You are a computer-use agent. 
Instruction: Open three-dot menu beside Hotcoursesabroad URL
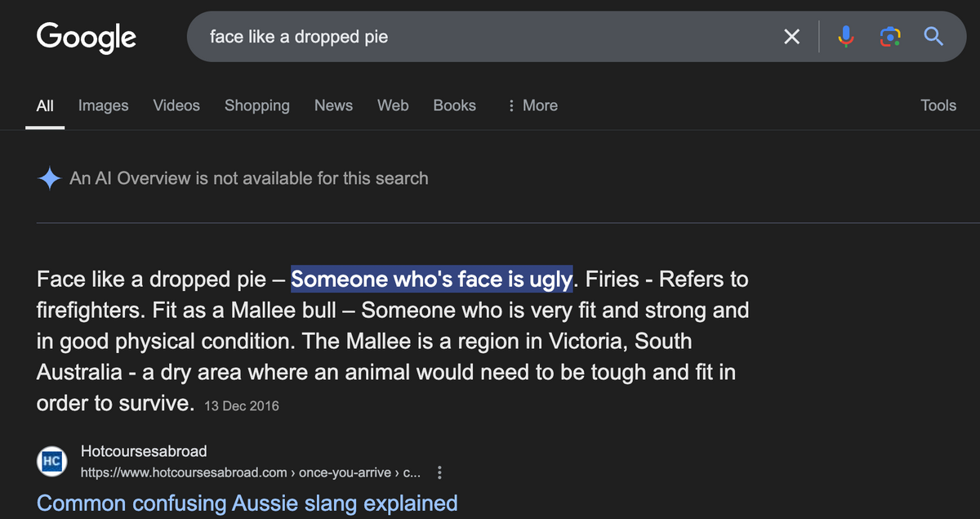440,472
